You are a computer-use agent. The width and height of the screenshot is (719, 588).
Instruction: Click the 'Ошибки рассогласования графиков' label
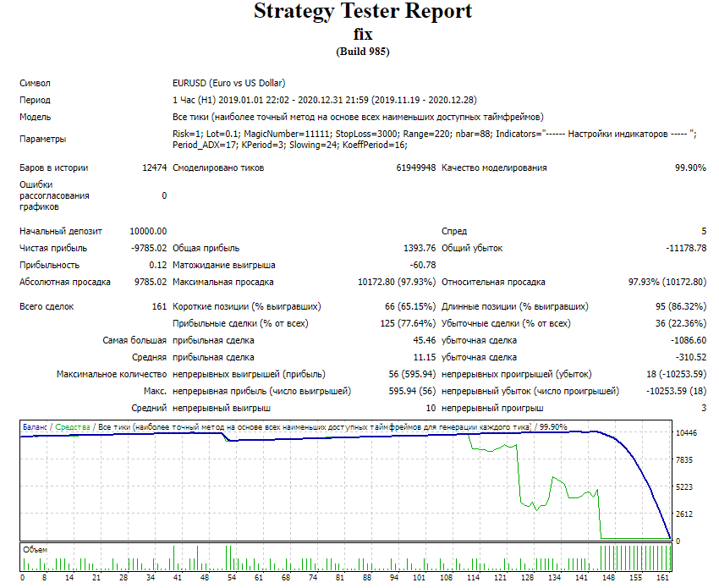coord(54,195)
